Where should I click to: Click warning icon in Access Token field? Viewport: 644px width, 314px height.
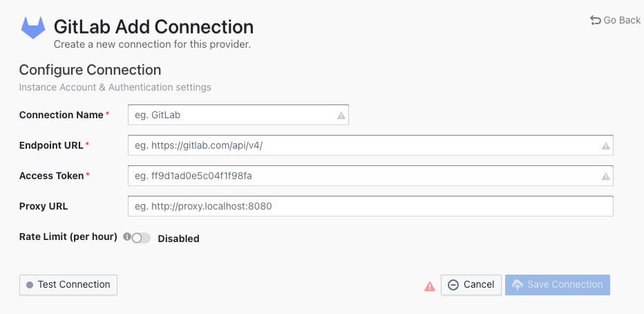605,176
